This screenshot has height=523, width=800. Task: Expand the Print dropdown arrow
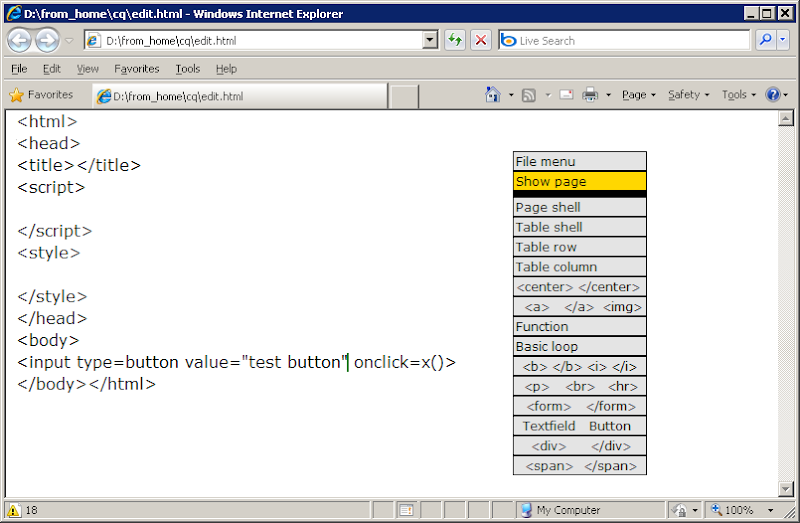[608, 95]
